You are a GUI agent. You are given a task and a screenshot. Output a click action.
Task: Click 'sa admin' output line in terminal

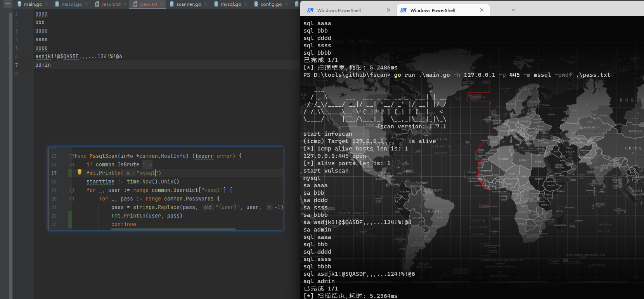pos(317,230)
